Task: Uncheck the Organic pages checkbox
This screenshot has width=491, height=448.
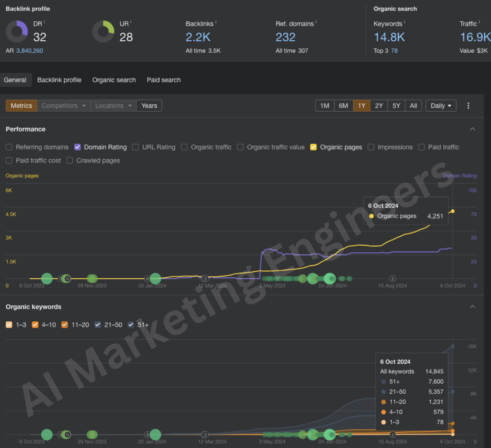Action: point(313,147)
